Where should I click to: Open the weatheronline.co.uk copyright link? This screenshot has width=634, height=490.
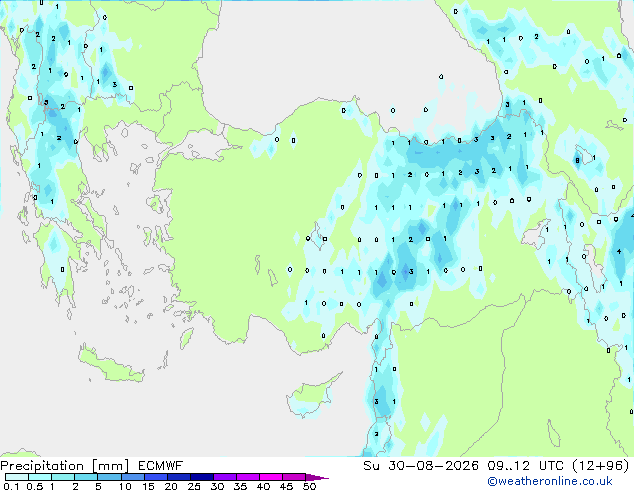[550, 481]
